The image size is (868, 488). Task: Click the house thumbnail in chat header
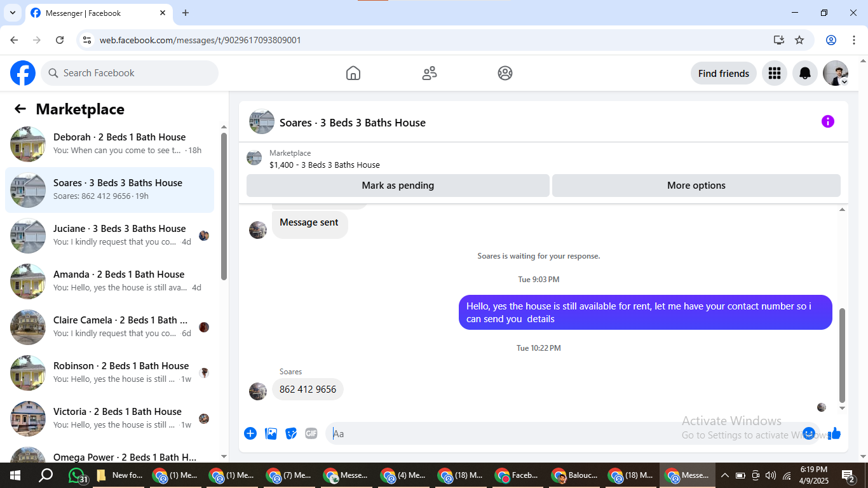[x=262, y=121]
